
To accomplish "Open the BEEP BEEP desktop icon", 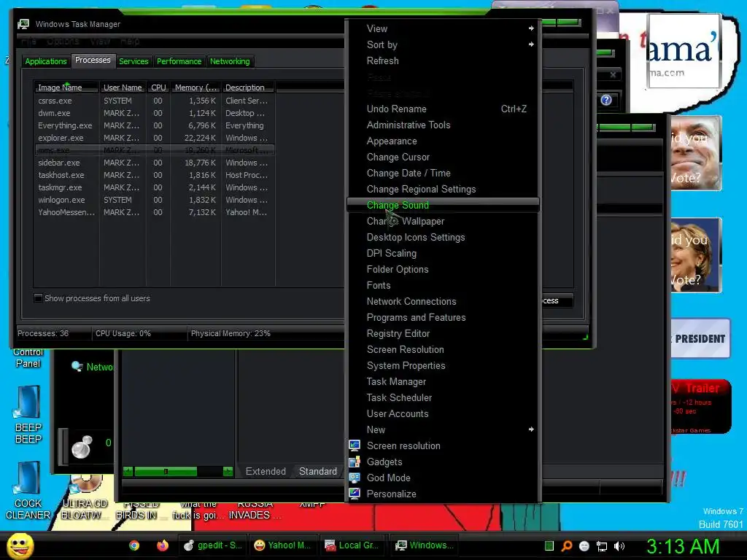I will tap(28, 414).
